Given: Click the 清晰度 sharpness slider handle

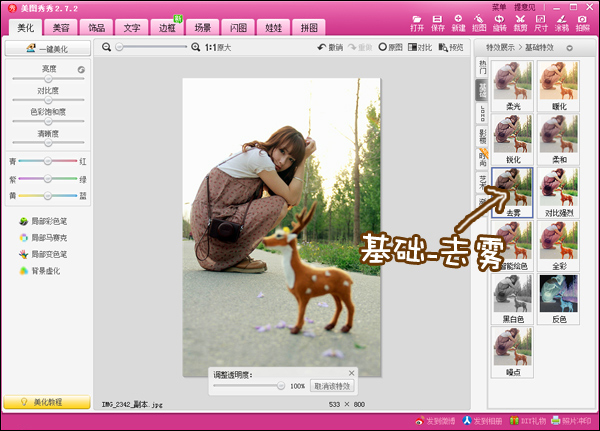Looking at the screenshot, I should coord(48,143).
